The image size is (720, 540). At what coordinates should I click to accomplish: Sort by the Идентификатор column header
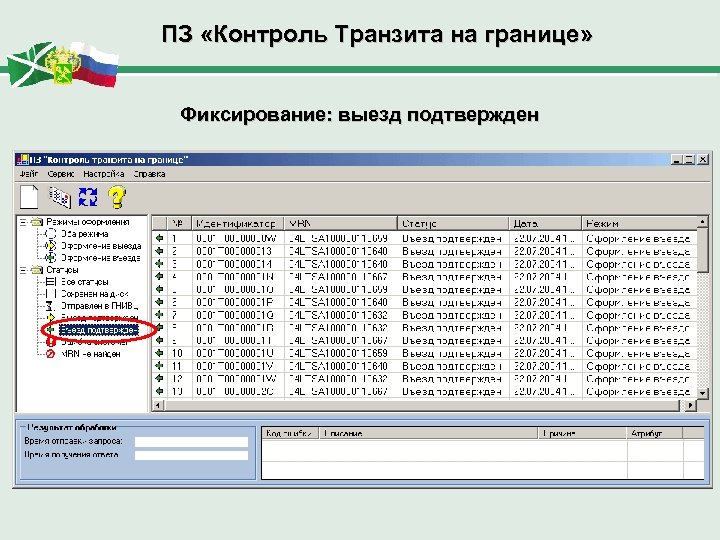[238, 224]
